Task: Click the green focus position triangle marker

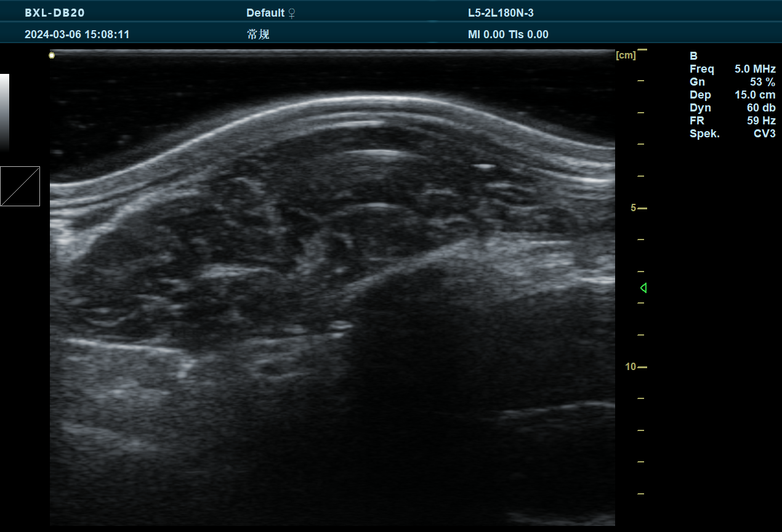Action: coord(643,288)
